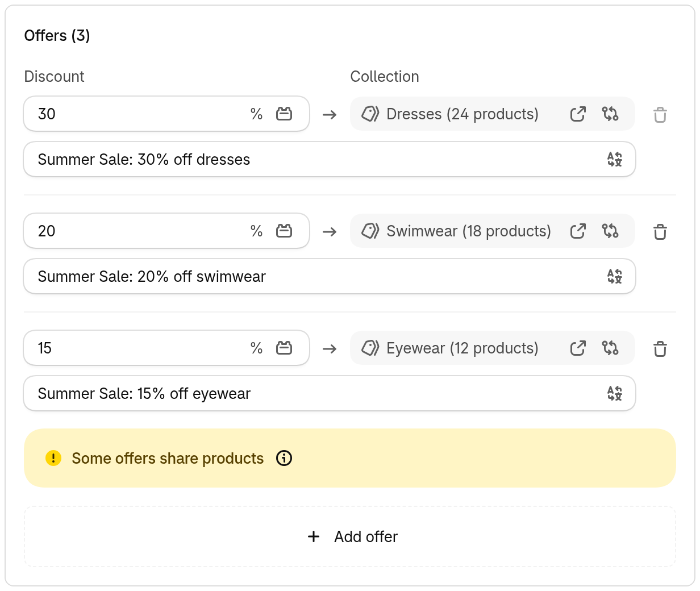Click the Dresses (24 products) collection selector
The width and height of the screenshot is (700, 591).
(492, 114)
